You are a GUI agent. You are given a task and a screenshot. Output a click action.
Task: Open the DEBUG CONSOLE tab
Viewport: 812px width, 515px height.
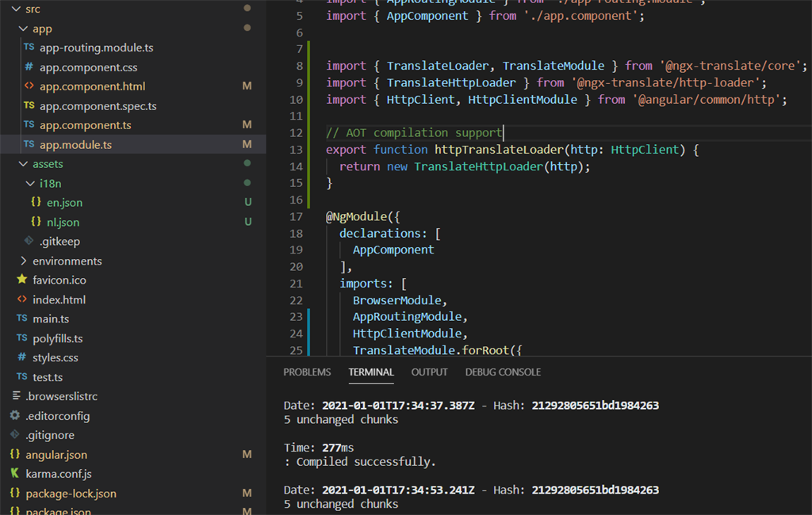pyautogui.click(x=503, y=372)
